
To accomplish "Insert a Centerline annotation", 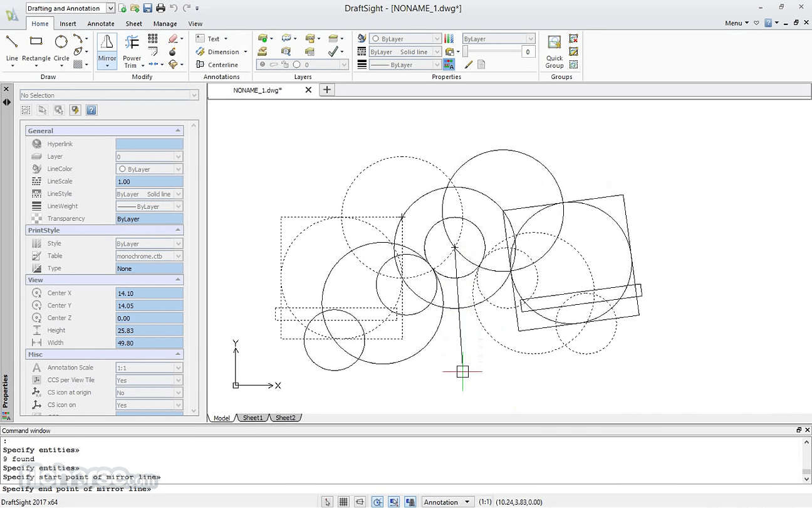I will click(x=217, y=65).
